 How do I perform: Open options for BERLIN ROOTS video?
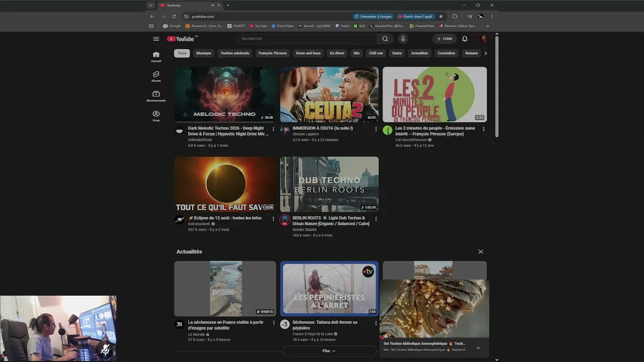point(376,219)
